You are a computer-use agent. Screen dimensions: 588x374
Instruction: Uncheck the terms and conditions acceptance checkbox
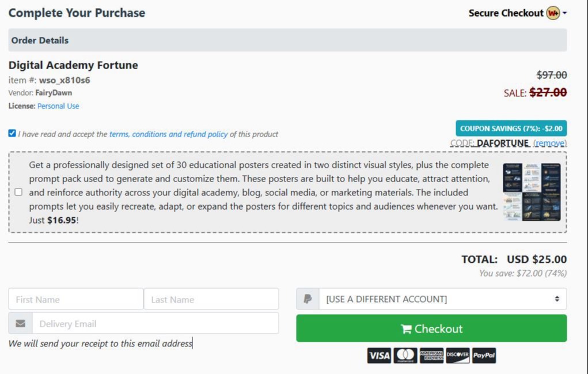[12, 133]
